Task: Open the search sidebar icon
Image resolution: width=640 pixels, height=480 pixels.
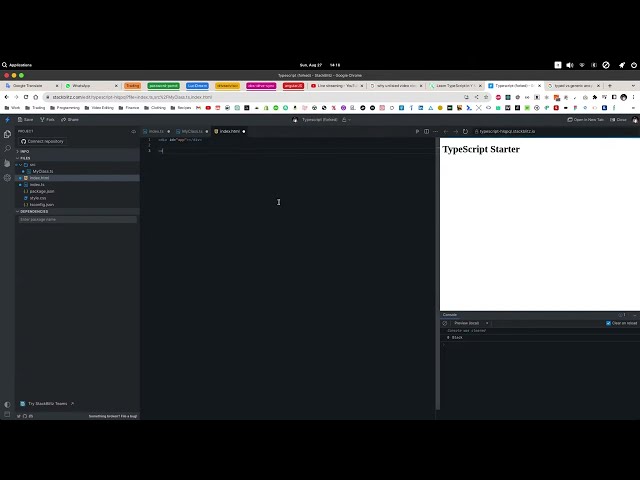Action: pos(7,149)
